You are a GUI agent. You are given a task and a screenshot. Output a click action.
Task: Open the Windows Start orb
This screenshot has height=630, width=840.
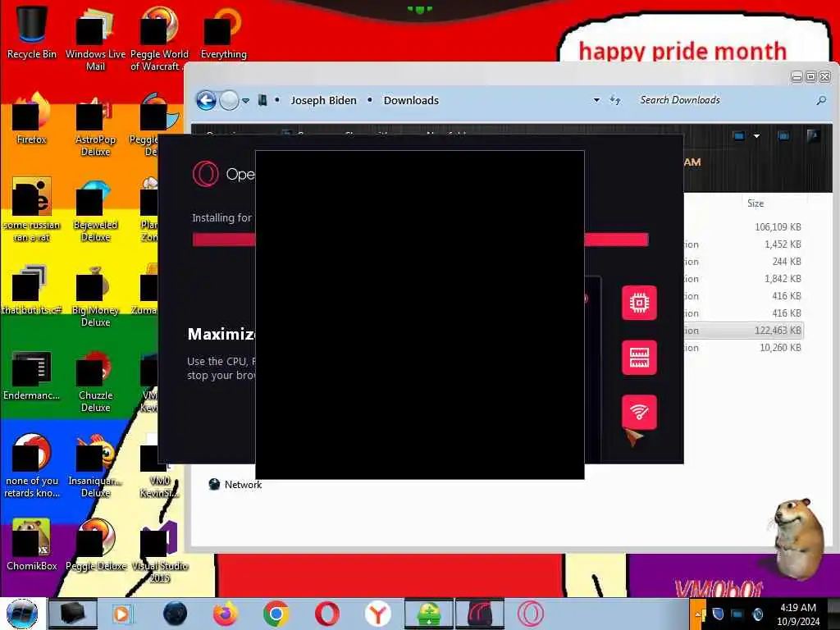pyautogui.click(x=22, y=614)
